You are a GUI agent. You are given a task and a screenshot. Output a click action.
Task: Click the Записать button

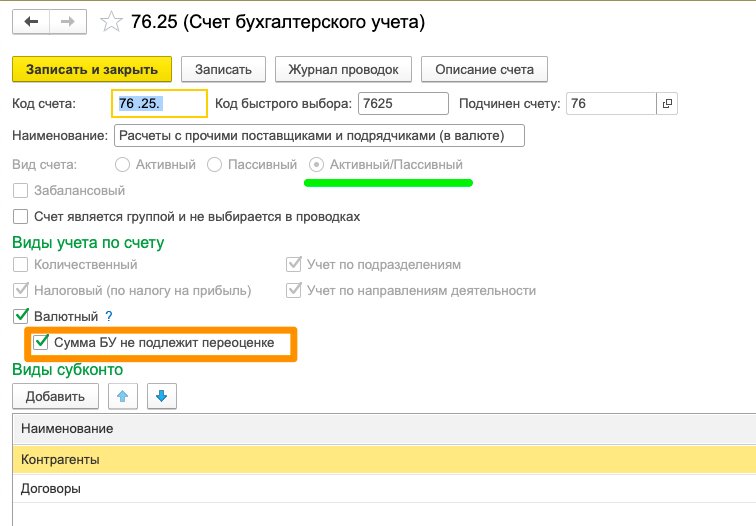pos(223,69)
